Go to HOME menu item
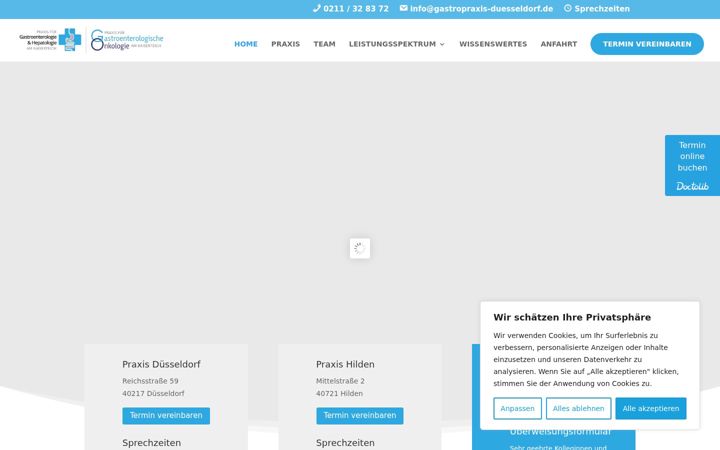The height and width of the screenshot is (450, 720). [246, 44]
